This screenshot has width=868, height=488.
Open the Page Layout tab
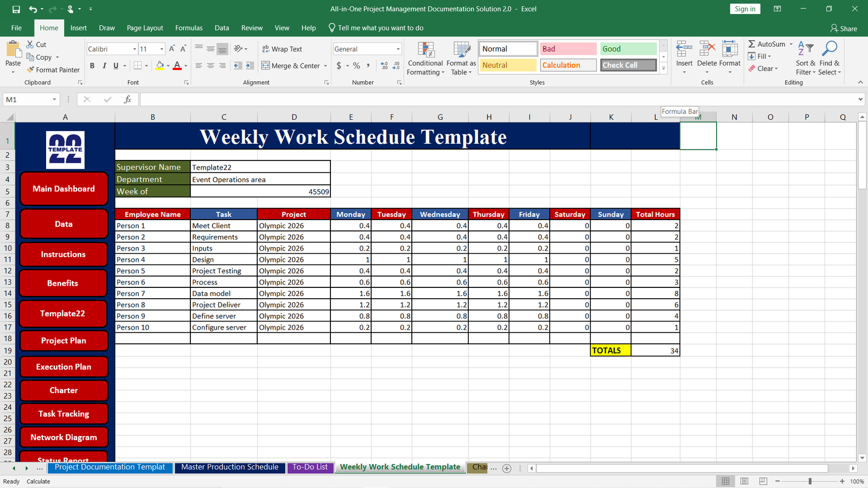coord(145,28)
